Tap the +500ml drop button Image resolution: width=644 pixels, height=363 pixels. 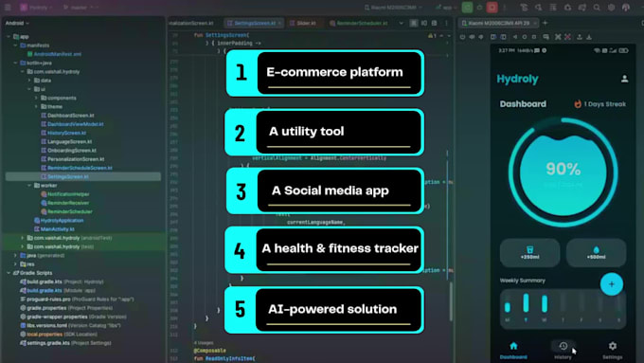tap(596, 252)
